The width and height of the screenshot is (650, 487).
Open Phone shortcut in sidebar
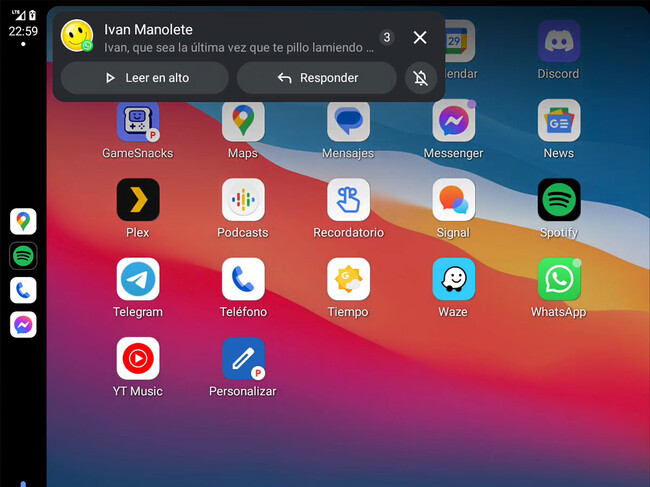click(23, 290)
